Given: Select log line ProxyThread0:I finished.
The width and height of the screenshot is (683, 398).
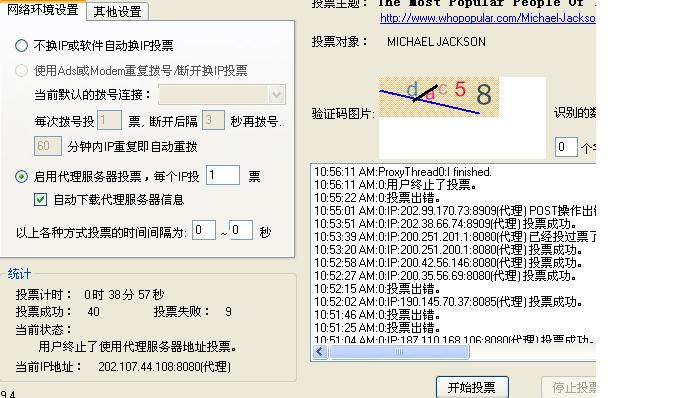Looking at the screenshot, I should pyautogui.click(x=402, y=172).
